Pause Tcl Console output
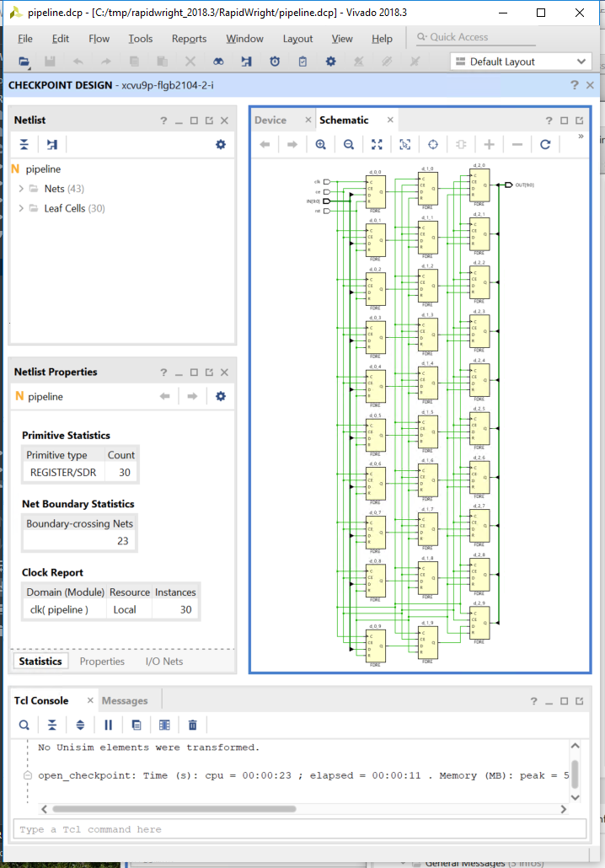605x868 pixels. [x=109, y=726]
